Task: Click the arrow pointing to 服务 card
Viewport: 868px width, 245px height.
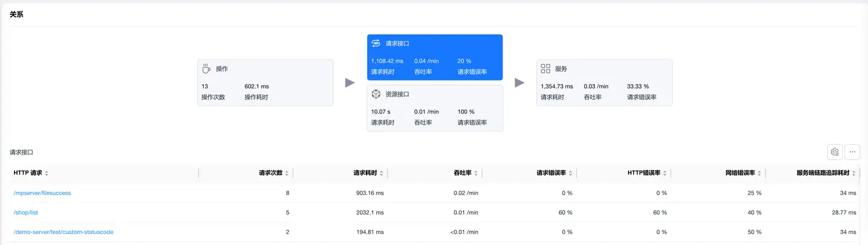Action: click(520, 83)
